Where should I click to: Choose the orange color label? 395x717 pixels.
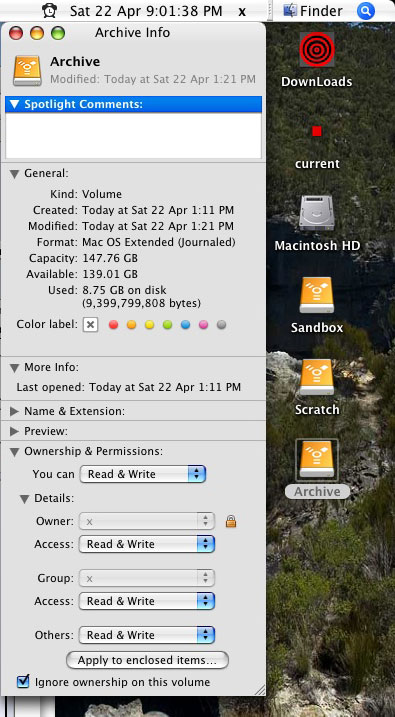[x=132, y=325]
